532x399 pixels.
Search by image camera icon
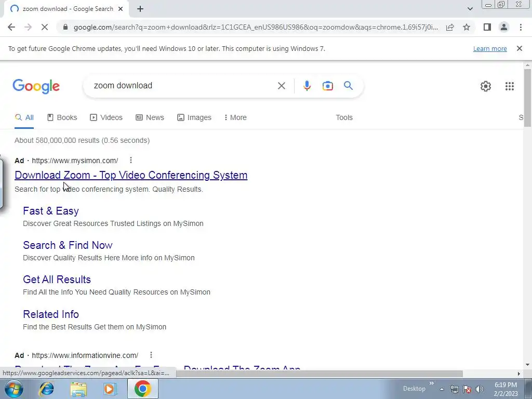click(x=327, y=86)
